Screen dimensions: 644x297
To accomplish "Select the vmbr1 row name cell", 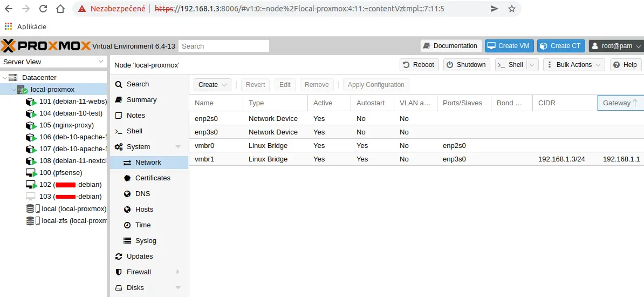I will 216,159.
